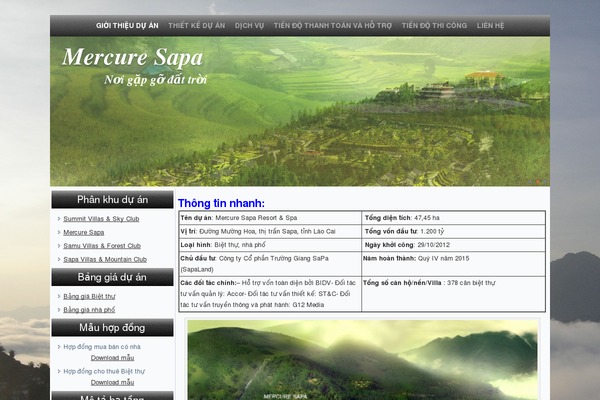Open the LIÊN HỆ menu item

[490, 26]
